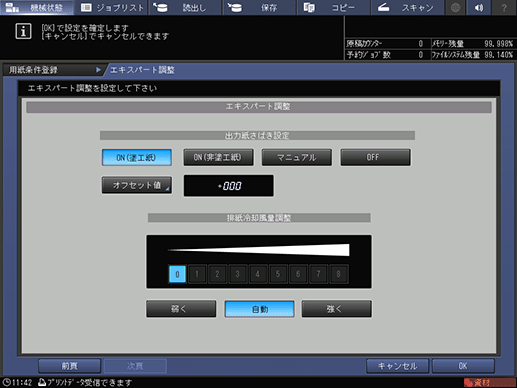The image size is (517, 388).
Task: Select ON(非塗工紙) uncoated paper option
Action: click(218, 157)
